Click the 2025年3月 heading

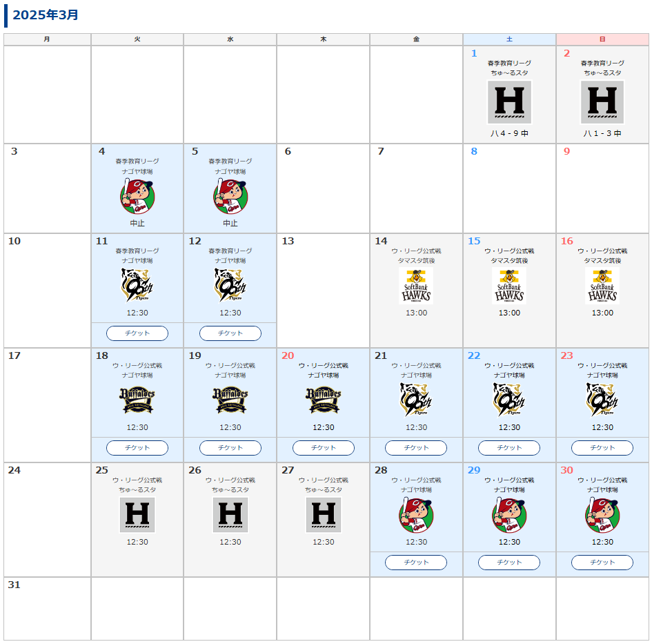point(46,15)
